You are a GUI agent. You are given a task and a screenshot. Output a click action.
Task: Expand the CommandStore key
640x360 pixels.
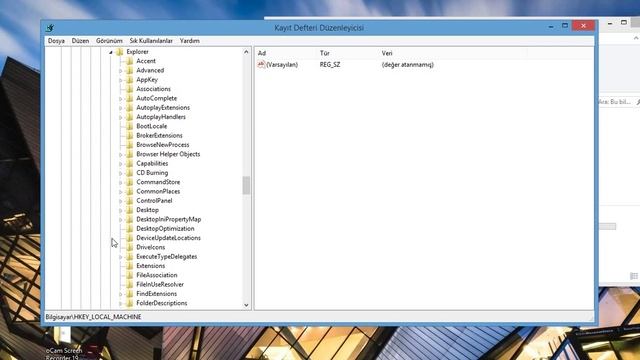tap(120, 182)
